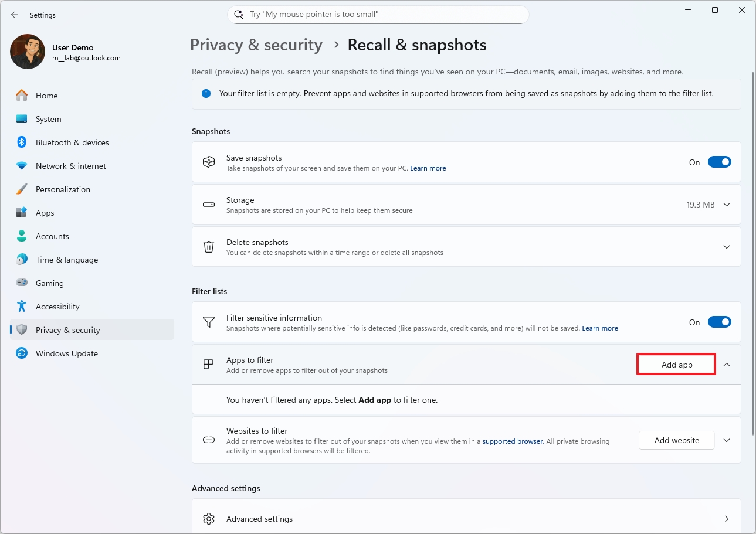Image resolution: width=756 pixels, height=534 pixels.
Task: Disable Filter sensitive information toggle
Action: [719, 322]
